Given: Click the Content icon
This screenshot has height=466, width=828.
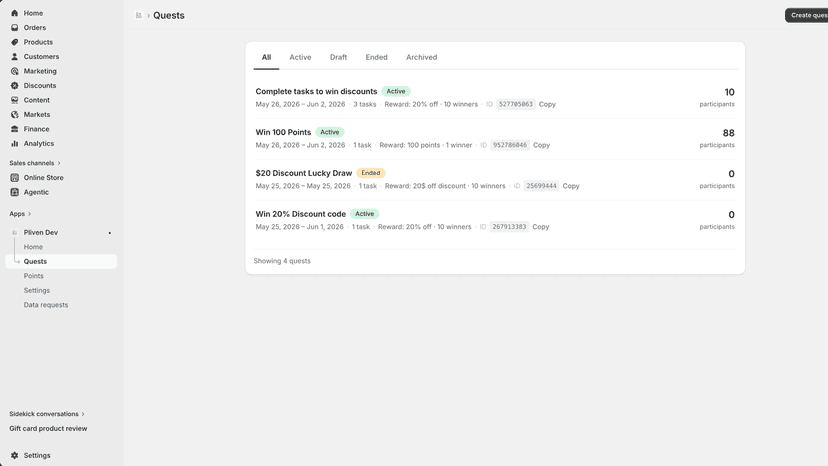Looking at the screenshot, I should click(14, 100).
